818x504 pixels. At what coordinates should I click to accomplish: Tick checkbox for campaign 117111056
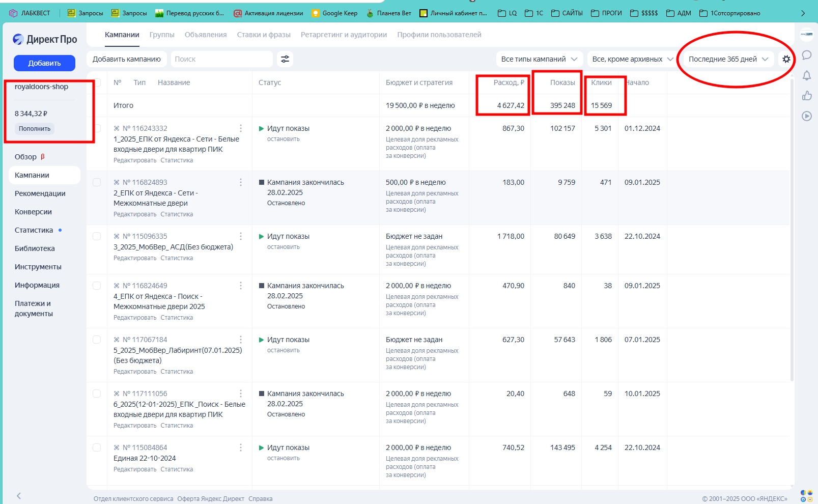(x=97, y=394)
